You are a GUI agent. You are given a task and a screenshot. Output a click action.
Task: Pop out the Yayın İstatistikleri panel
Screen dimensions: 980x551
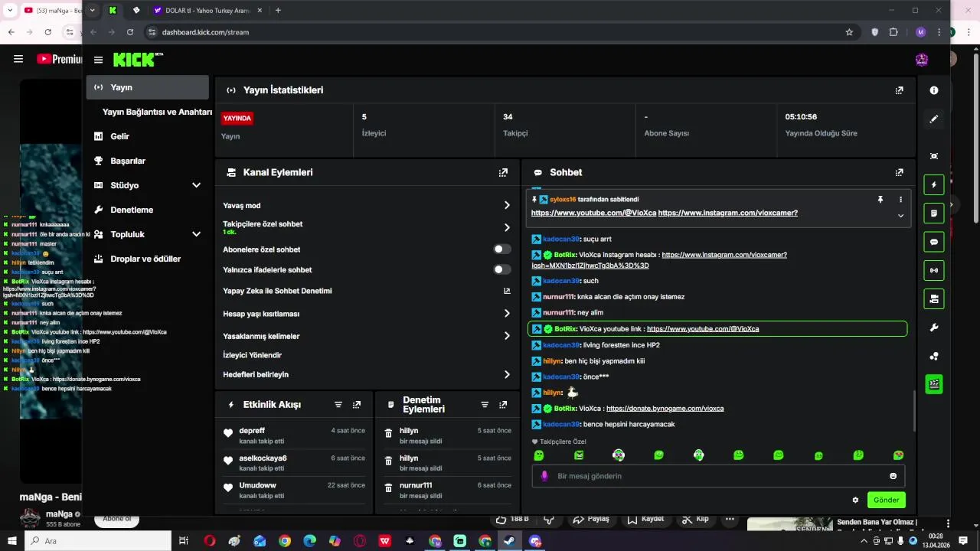899,90
